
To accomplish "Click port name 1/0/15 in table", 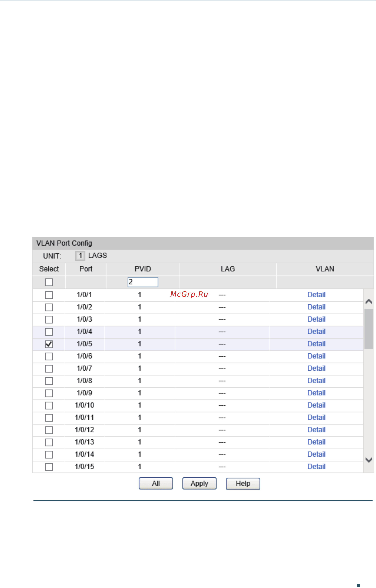I will [84, 467].
